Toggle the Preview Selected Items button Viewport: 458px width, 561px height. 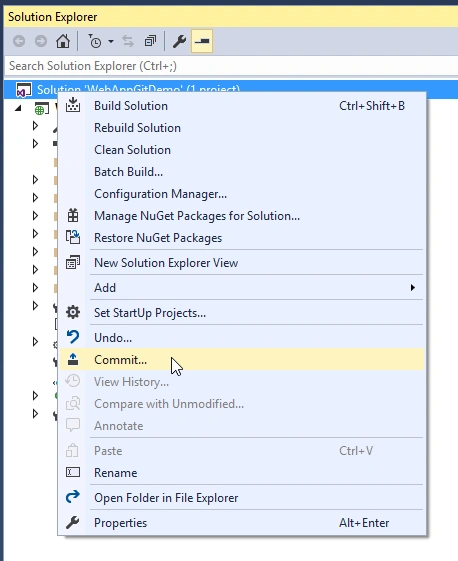click(202, 42)
